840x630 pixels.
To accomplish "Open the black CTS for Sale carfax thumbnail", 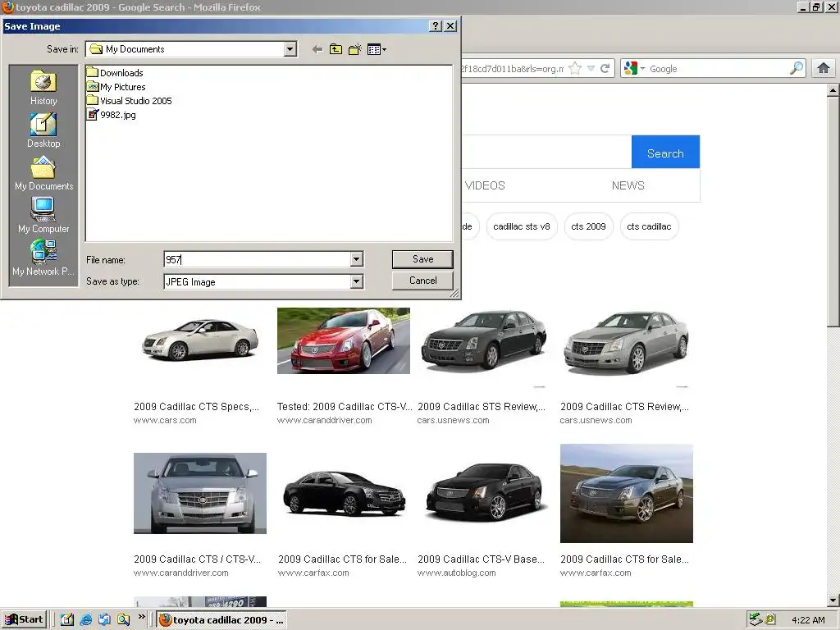I will tap(344, 493).
